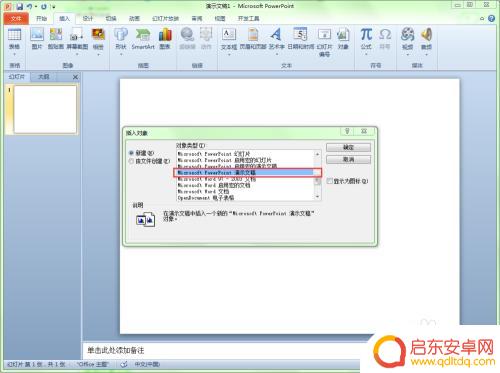Click the 日期和时间 date and time icon
500x373 pixels.
click(x=301, y=35)
